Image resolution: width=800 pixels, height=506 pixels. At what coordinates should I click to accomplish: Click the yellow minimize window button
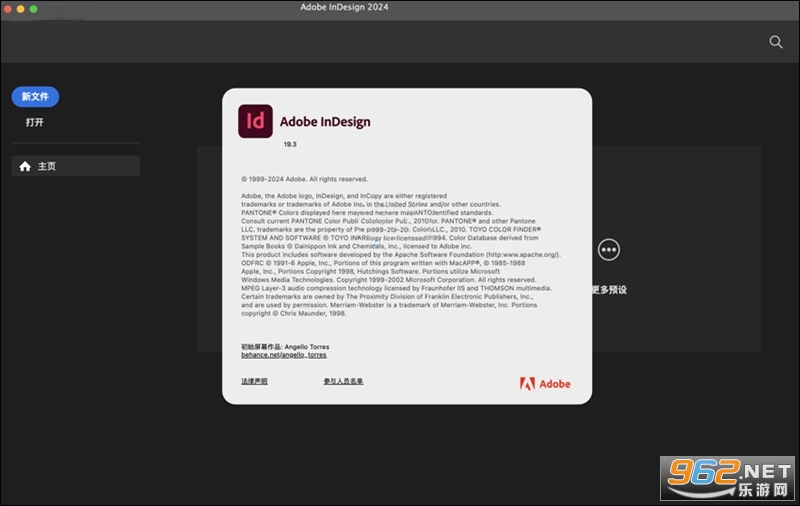tap(20, 9)
